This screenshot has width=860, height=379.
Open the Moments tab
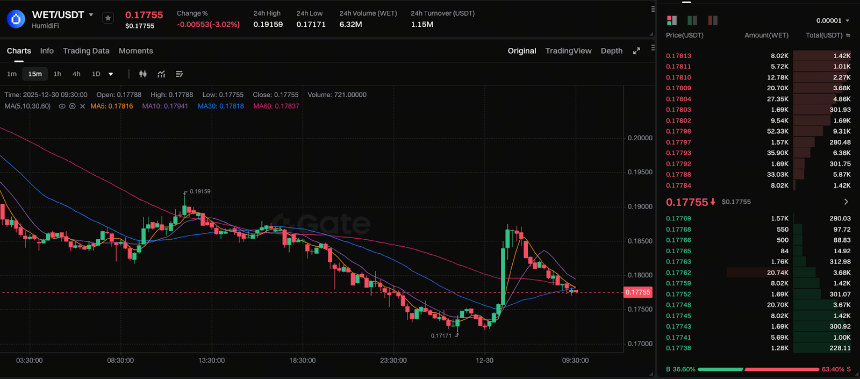[135, 50]
